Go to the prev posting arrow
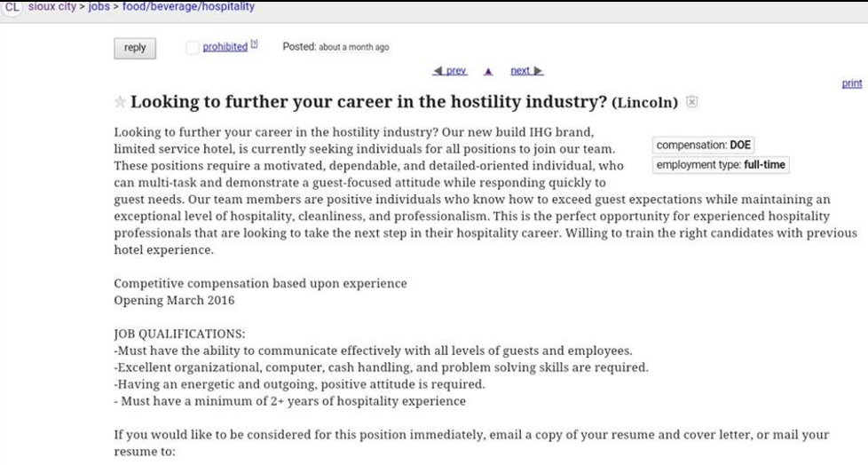868x465 pixels. point(449,71)
